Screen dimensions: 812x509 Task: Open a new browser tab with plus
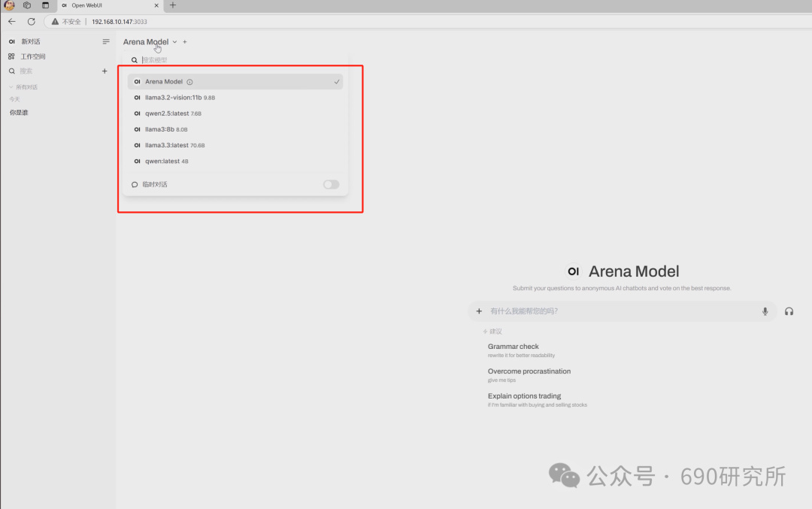click(173, 5)
